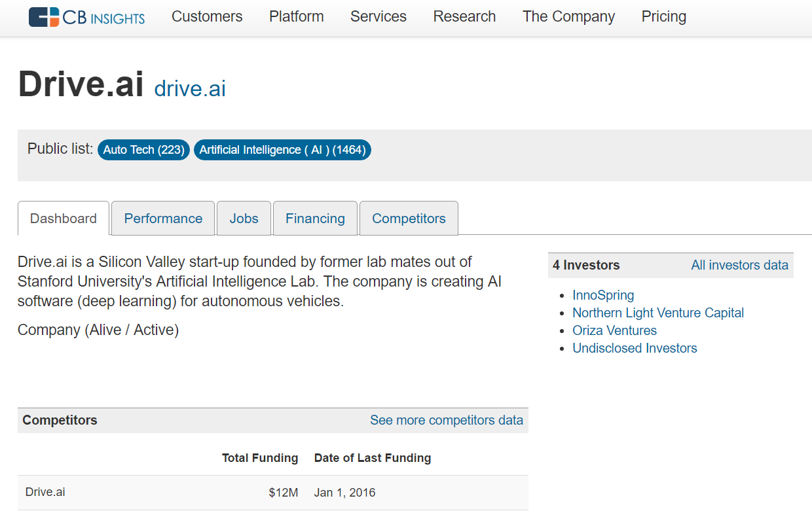The width and height of the screenshot is (812, 511).
Task: Open All investors data link
Action: pos(740,265)
